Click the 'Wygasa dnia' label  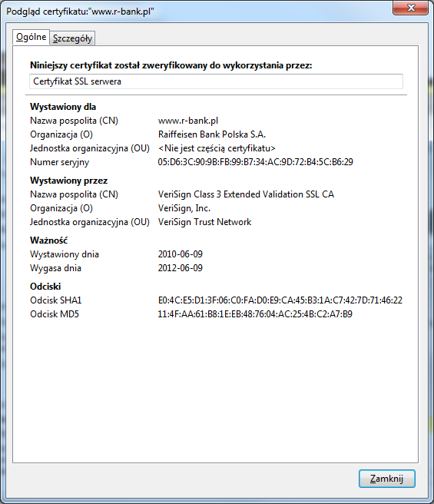55,267
